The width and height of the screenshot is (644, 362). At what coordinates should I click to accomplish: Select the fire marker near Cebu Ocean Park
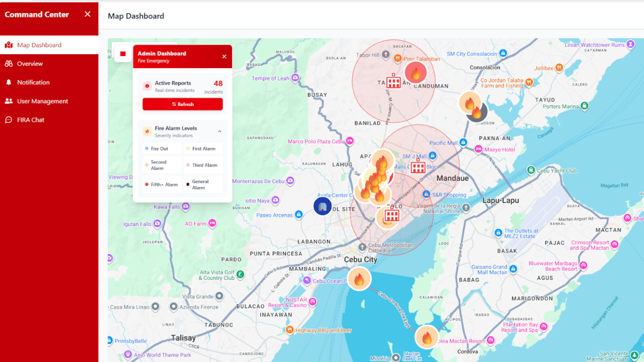click(359, 279)
